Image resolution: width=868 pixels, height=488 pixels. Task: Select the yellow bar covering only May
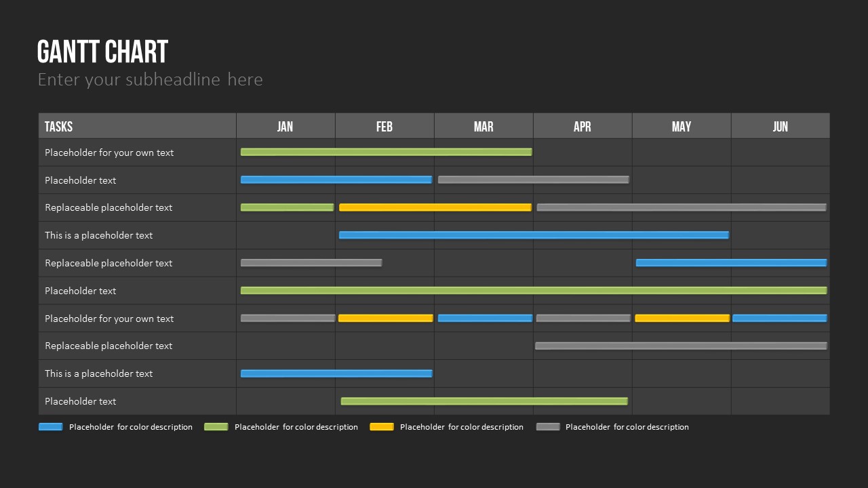(x=682, y=319)
